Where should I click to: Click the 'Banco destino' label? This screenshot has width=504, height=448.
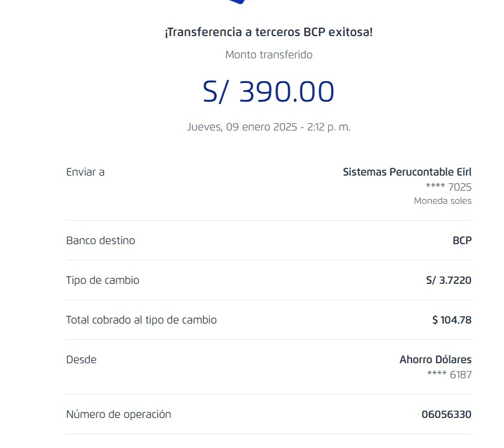coord(100,241)
